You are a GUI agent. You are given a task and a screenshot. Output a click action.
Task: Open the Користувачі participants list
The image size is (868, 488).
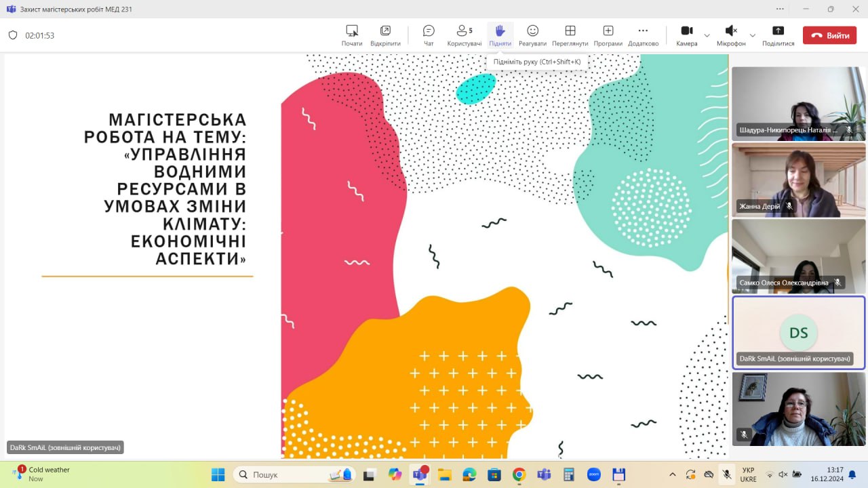pyautogui.click(x=465, y=35)
